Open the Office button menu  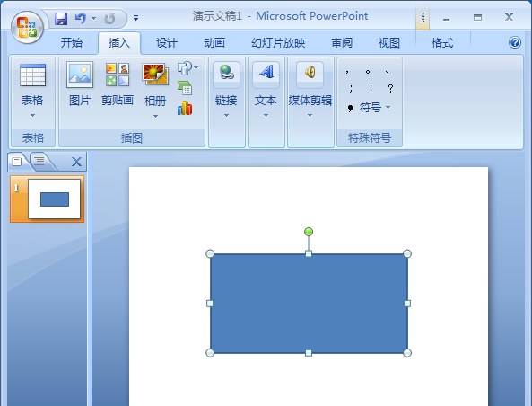[x=27, y=28]
